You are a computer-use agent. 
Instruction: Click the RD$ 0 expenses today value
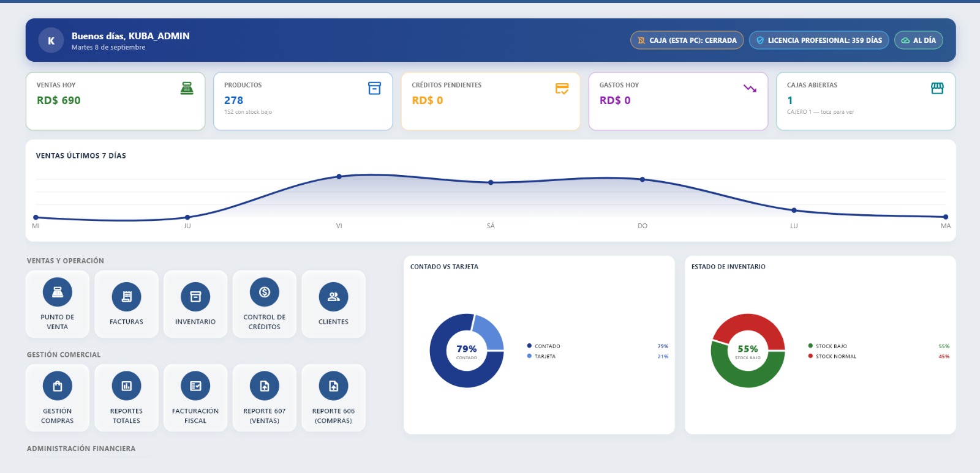pos(615,100)
